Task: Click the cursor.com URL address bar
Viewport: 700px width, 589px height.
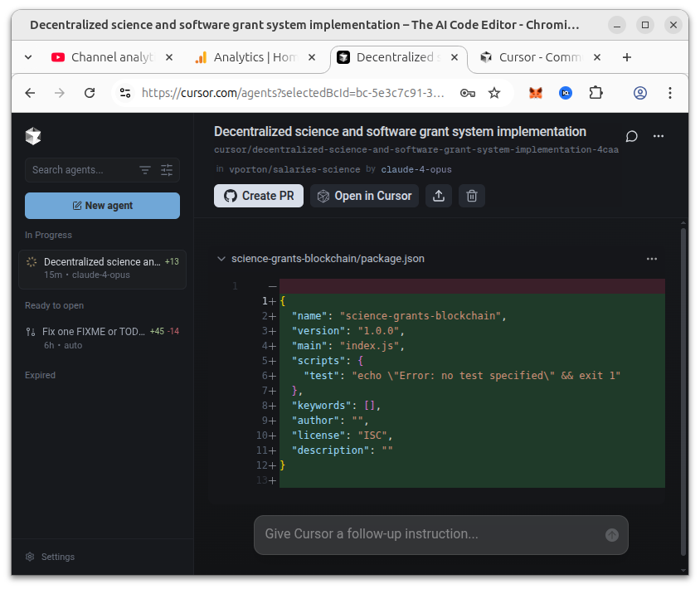Action: click(x=293, y=93)
